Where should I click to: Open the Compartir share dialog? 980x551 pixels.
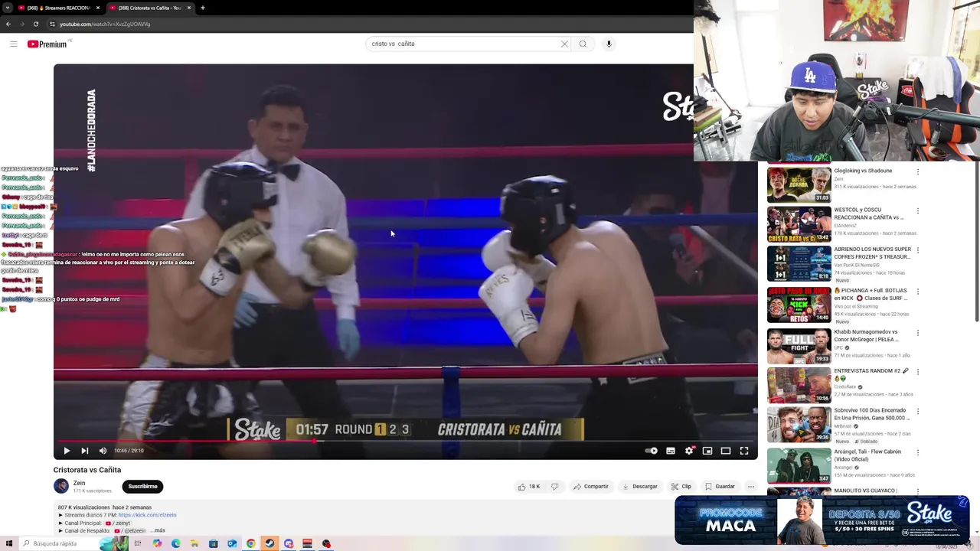click(x=591, y=487)
